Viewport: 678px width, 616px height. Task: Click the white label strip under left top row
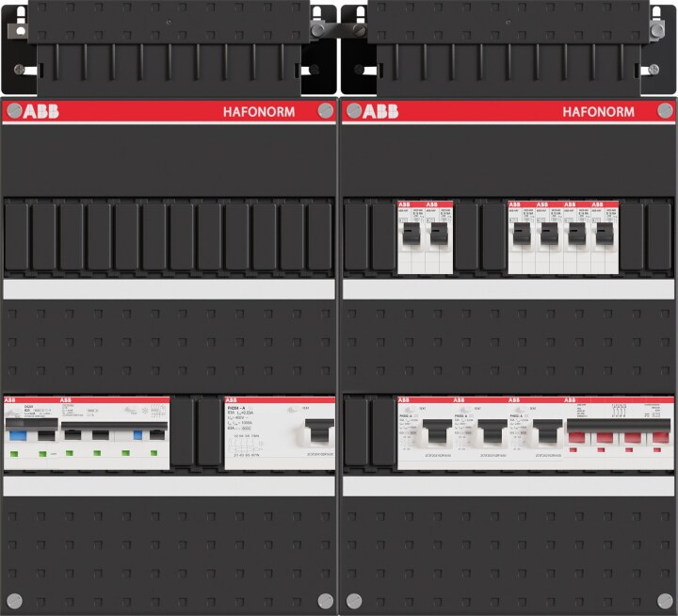point(169,289)
